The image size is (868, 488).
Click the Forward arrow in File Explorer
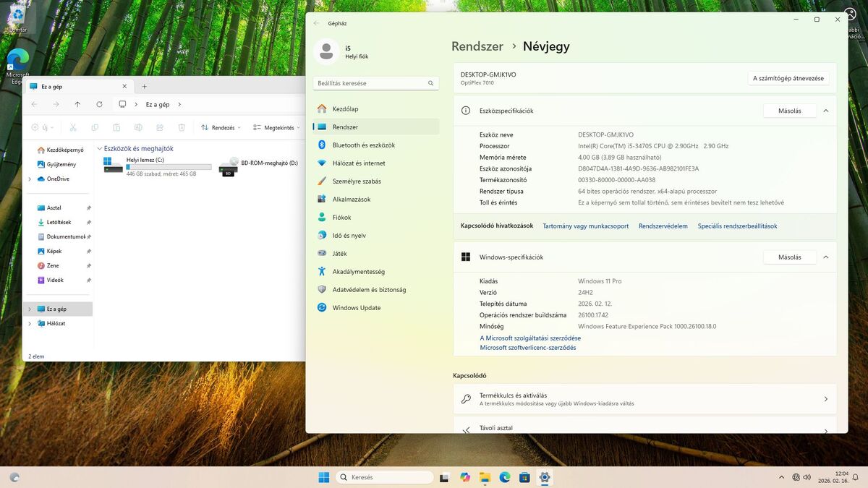[56, 104]
